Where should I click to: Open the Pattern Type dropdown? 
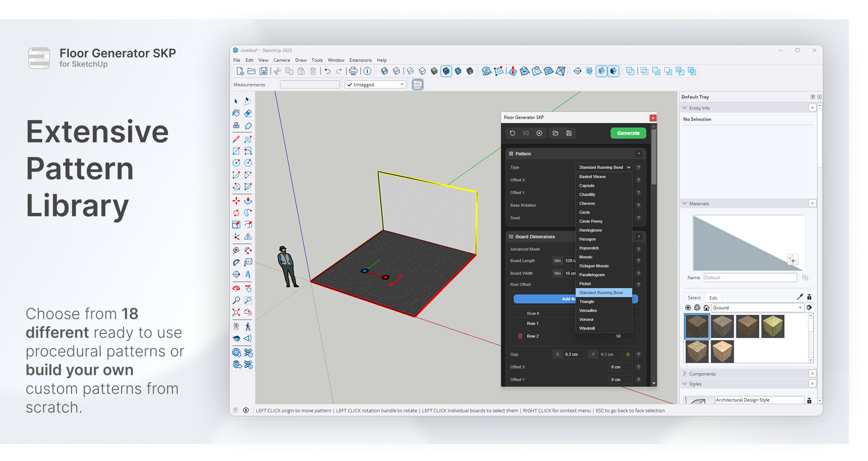(x=604, y=167)
